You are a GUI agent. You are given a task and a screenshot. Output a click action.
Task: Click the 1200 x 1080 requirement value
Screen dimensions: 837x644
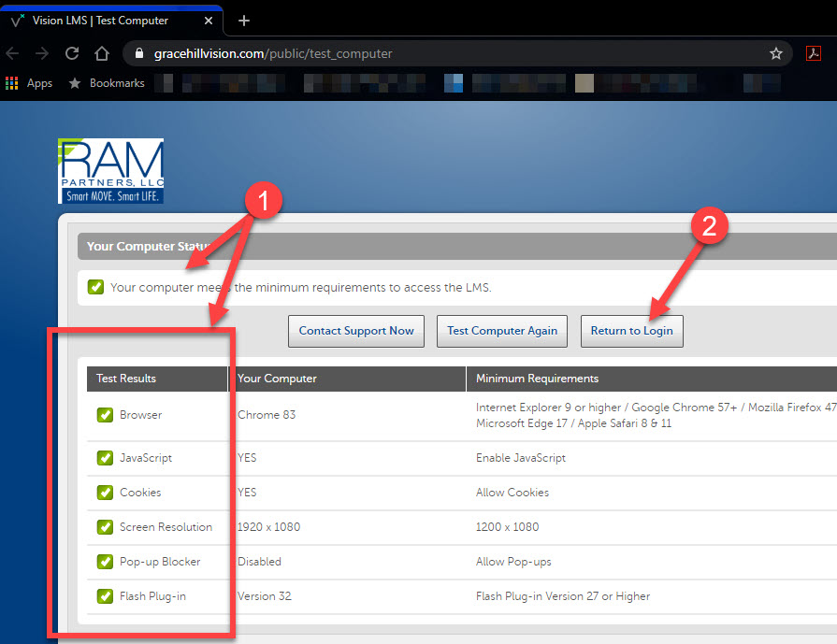[507, 527]
